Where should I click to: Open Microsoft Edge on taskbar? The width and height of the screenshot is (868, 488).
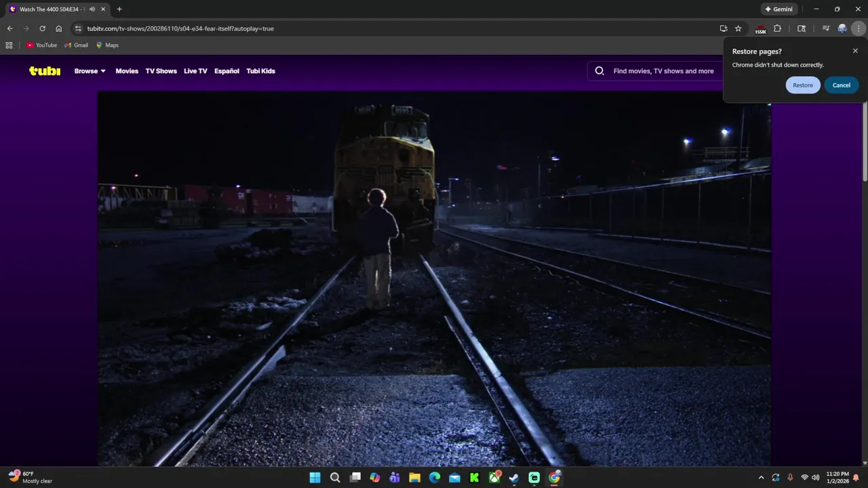(435, 477)
